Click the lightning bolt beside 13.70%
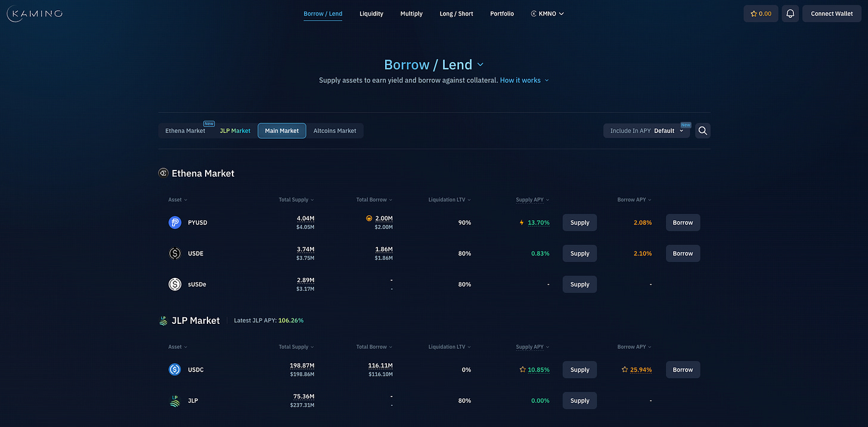 (x=522, y=222)
